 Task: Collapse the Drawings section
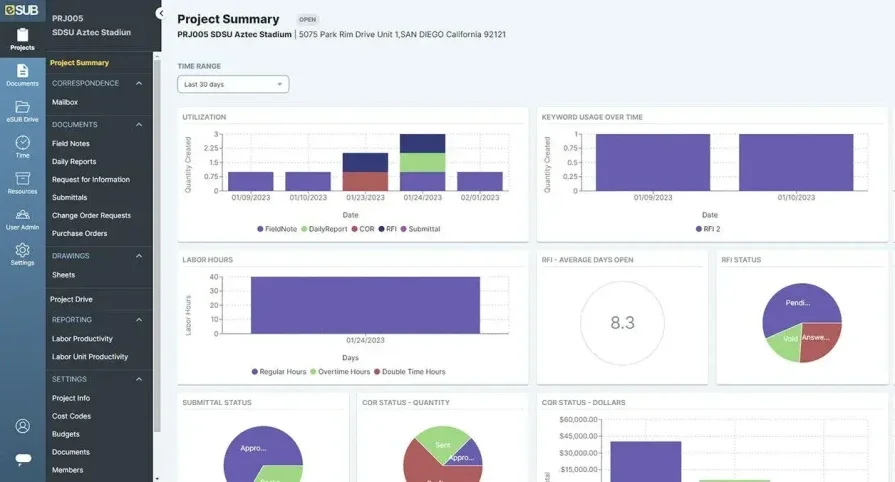139,256
